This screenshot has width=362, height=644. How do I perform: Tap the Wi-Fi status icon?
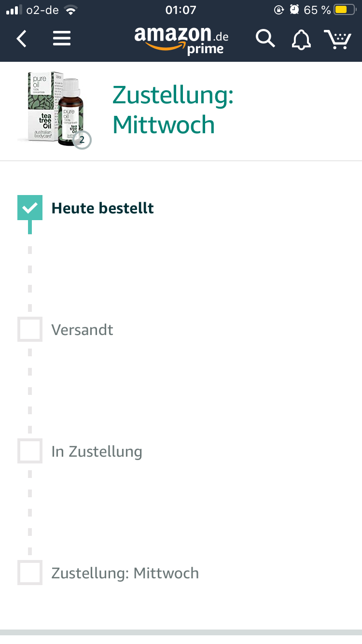71,10
